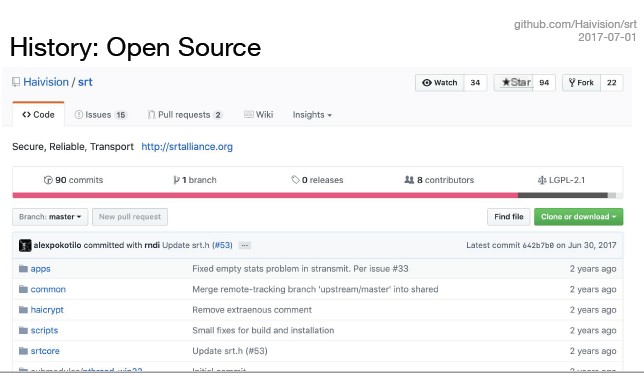
Task: Open the apps folder icon
Action: point(23,269)
